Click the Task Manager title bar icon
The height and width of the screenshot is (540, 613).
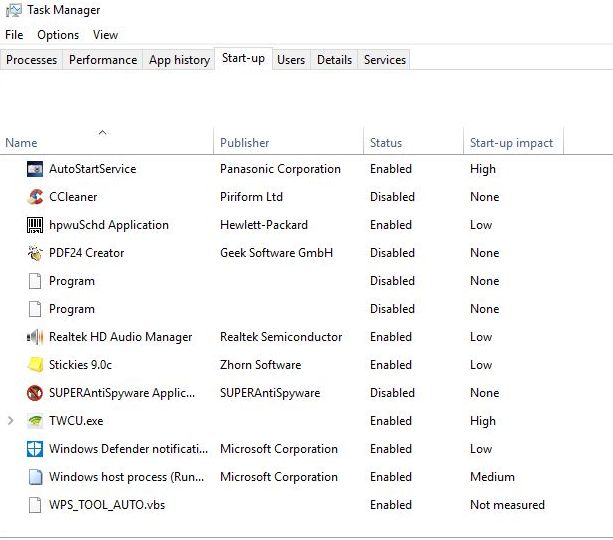click(x=13, y=10)
